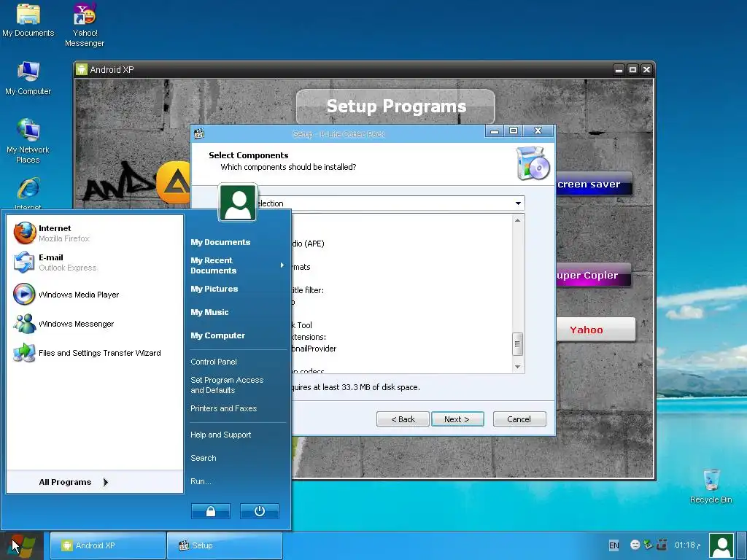Click Next in the Setup wizard
The image size is (747, 560).
[x=457, y=419]
